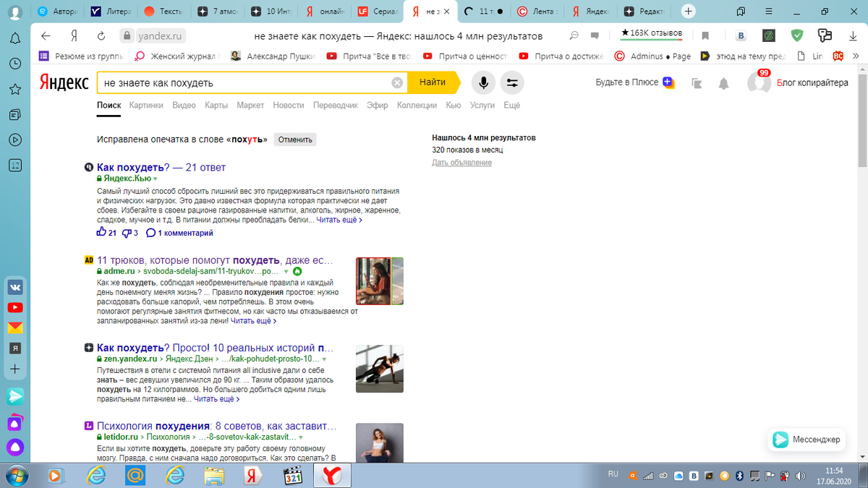The width and height of the screenshot is (868, 488).
Task: Switch to browser tab 'Сериал'
Action: [377, 12]
